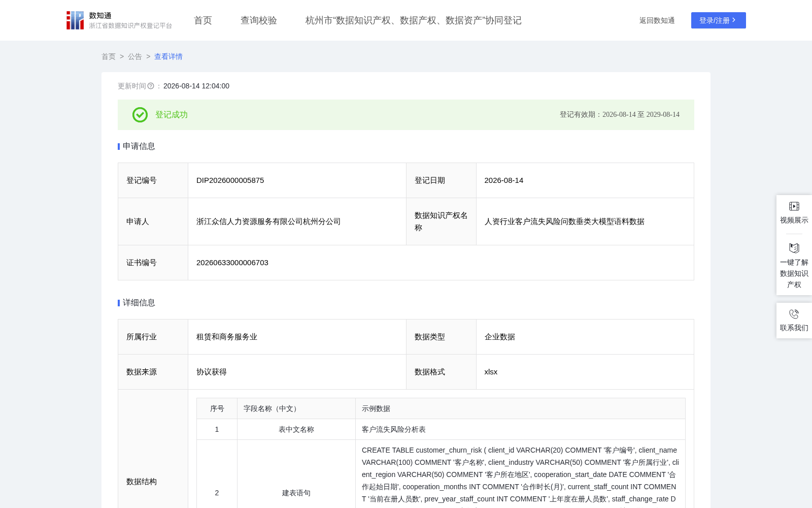812x508 pixels.
Task: Click sample value 客户流失风险分析表
Action: (394, 429)
